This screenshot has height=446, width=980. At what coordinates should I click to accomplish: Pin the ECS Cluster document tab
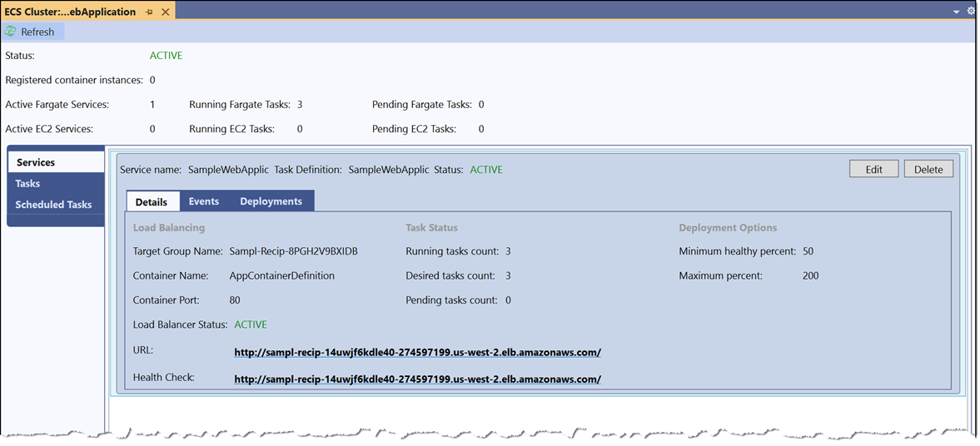click(149, 12)
